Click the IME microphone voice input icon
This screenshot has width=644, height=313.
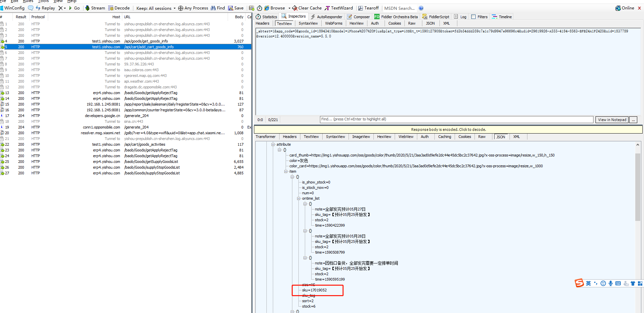(x=611, y=283)
